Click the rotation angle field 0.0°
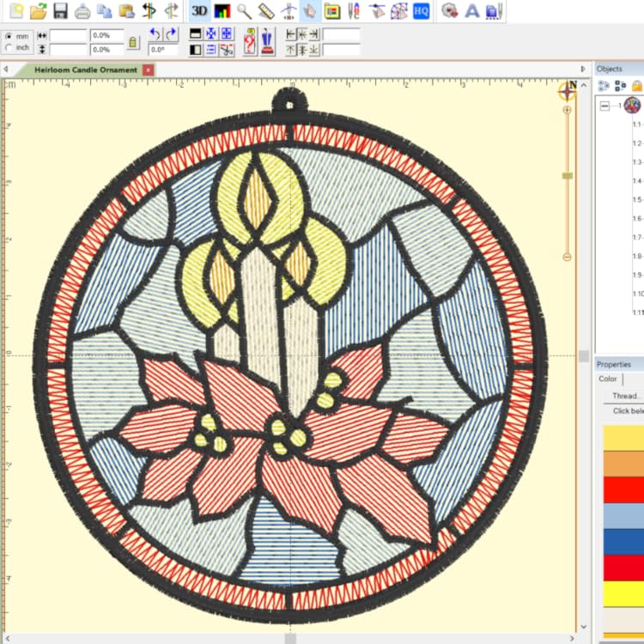Viewport: 644px width, 644px height. (x=163, y=50)
